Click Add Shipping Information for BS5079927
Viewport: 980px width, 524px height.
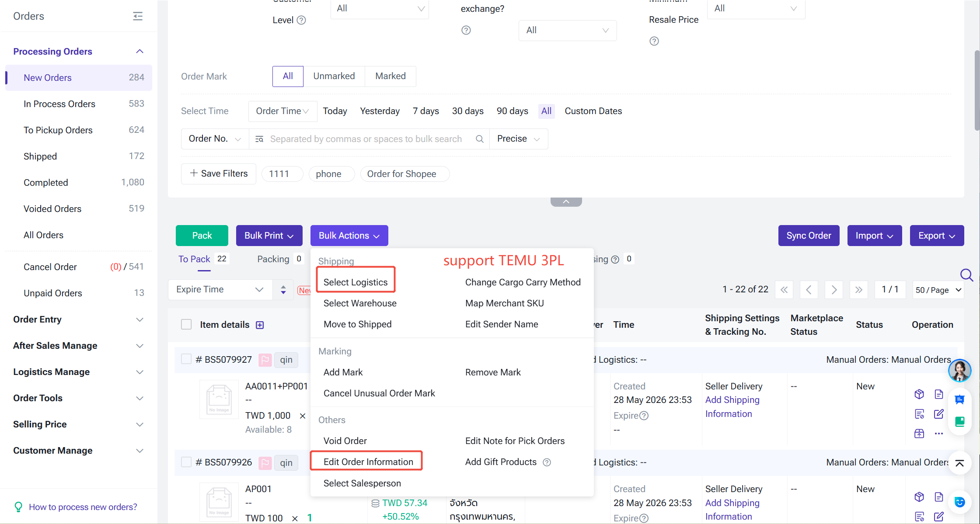tap(732, 407)
